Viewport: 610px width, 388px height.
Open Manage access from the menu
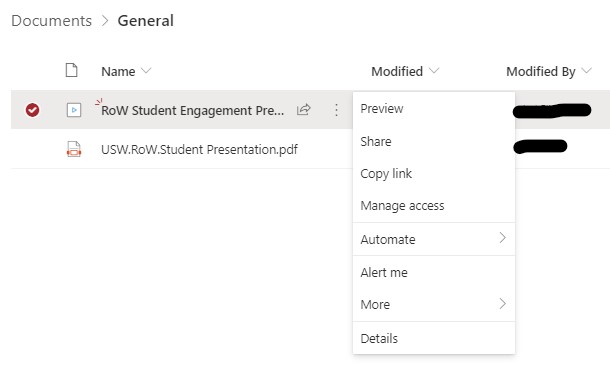[x=434, y=205]
